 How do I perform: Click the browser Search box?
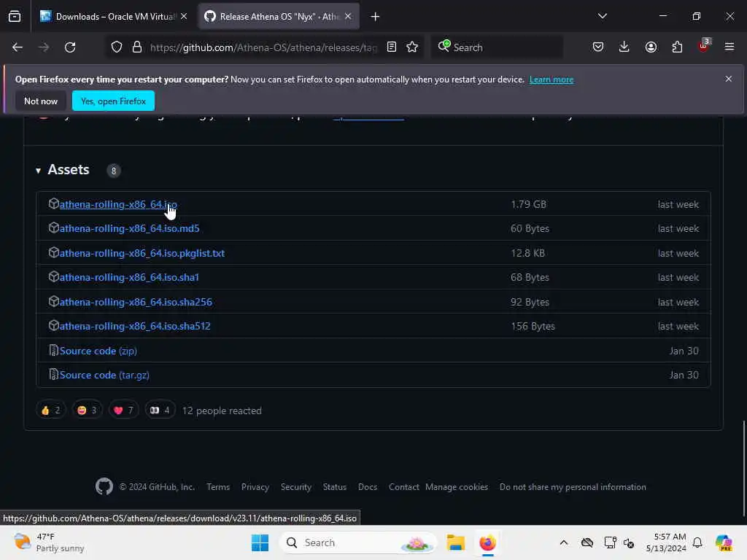[x=496, y=47]
